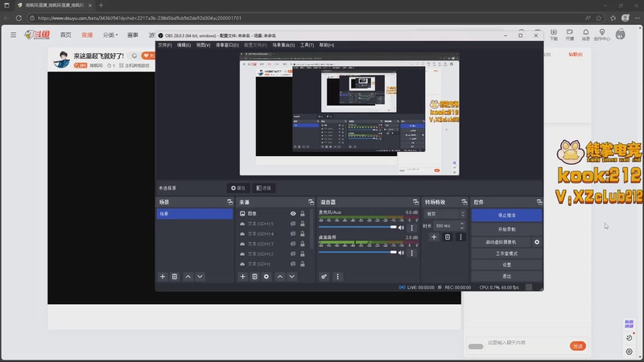The height and width of the screenshot is (362, 644).
Task: Open source properties gear in 来源 panel
Action: [x=266, y=277]
